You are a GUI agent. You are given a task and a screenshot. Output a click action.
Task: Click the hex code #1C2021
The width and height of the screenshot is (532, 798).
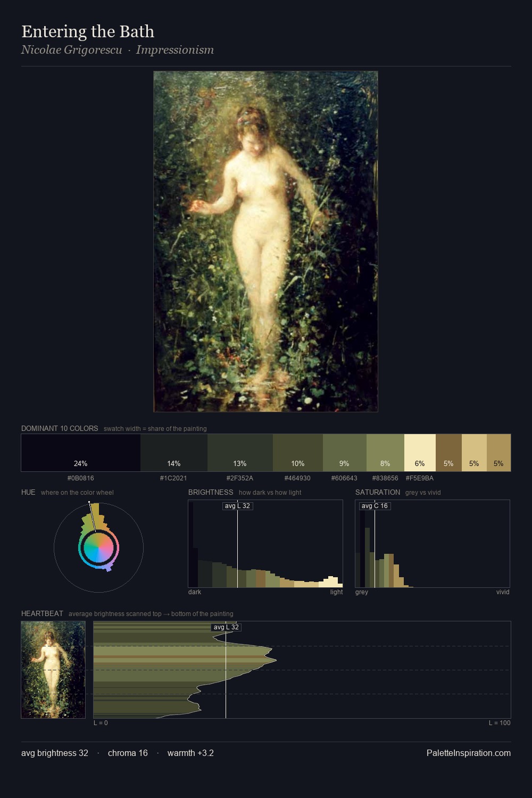pos(173,478)
